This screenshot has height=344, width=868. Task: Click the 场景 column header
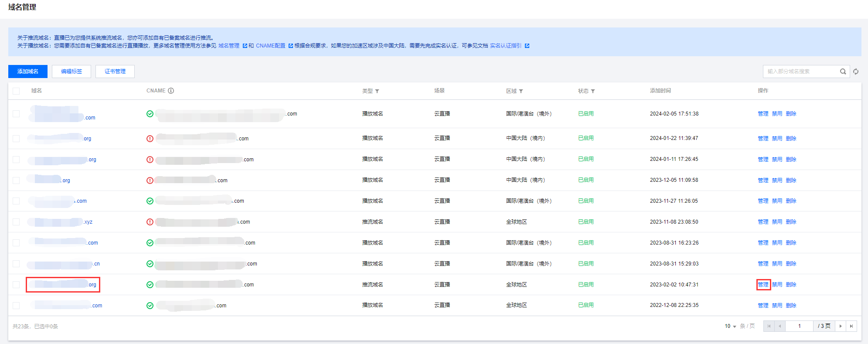click(x=439, y=91)
